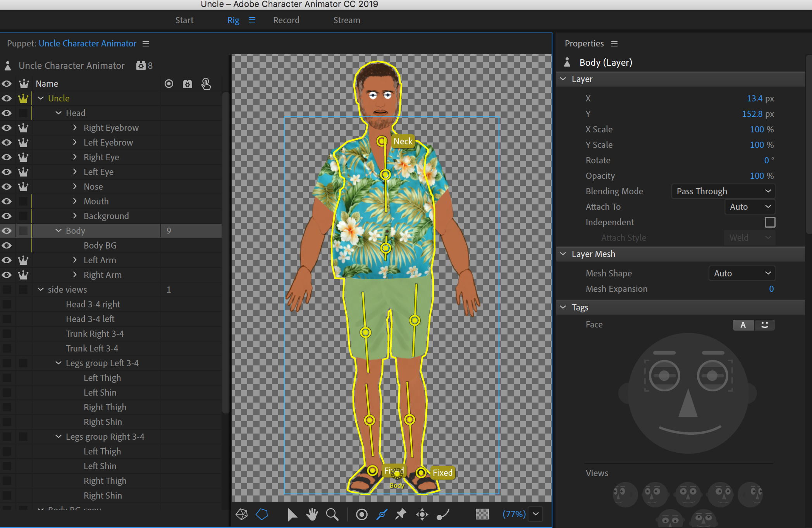Image resolution: width=812 pixels, height=528 pixels.
Task: Open the Rig workspace menu icon
Action: (252, 20)
